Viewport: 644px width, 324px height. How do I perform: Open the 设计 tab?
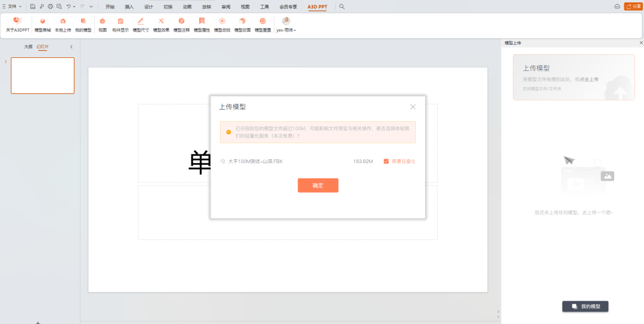point(148,7)
